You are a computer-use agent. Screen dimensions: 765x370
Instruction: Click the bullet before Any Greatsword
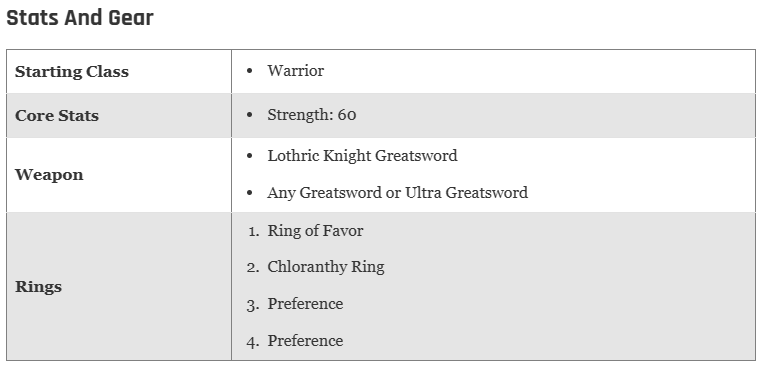[x=250, y=193]
